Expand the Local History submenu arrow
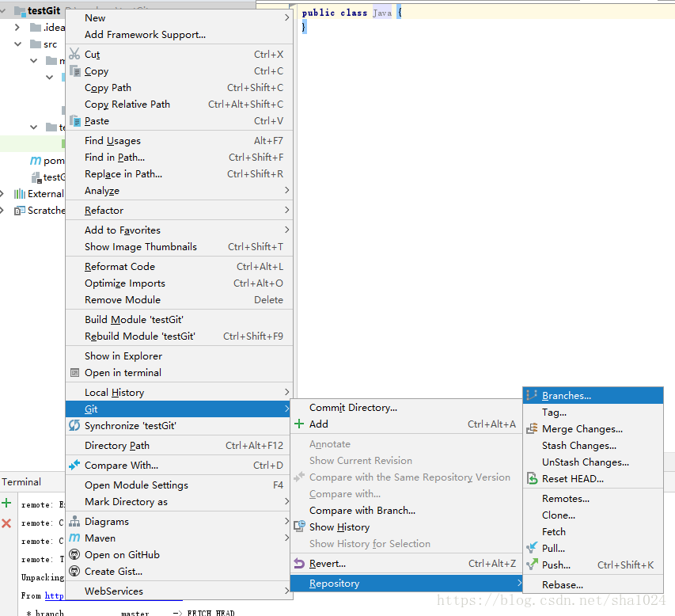The width and height of the screenshot is (675, 616). coord(287,392)
